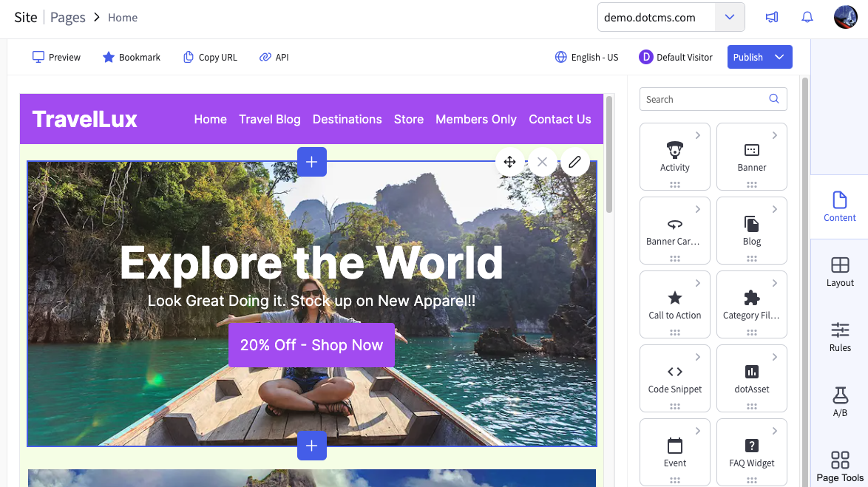Click the Pages breadcrumb link

pyautogui.click(x=67, y=17)
